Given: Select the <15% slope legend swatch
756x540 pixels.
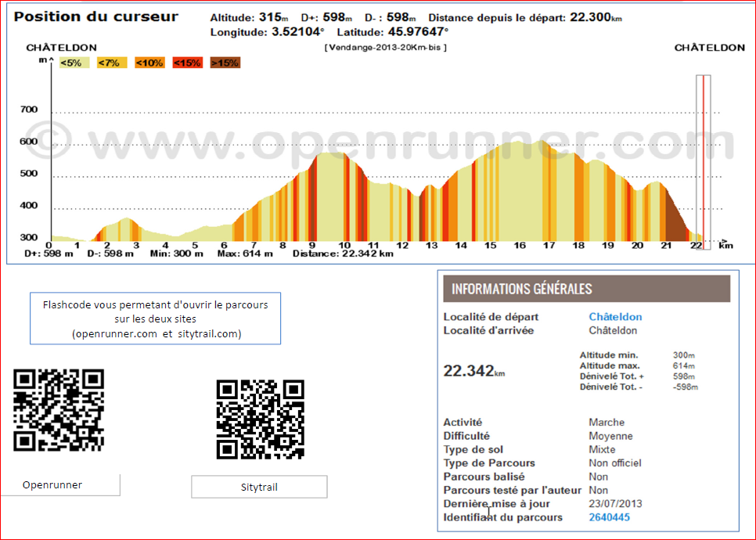Looking at the screenshot, I should [x=187, y=63].
